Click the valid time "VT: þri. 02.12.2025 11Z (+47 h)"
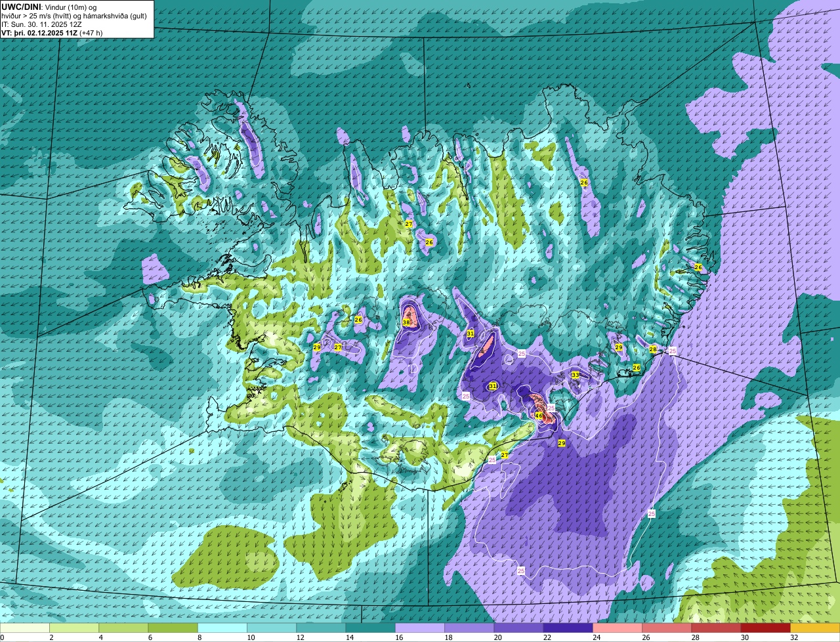Viewport: 840px width, 642px height. pyautogui.click(x=52, y=32)
